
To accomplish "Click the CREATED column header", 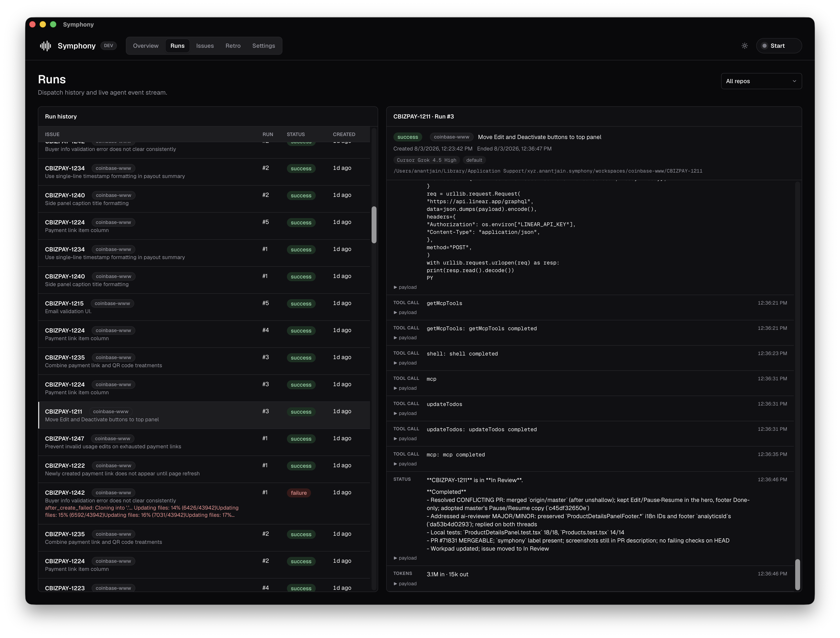I will tap(344, 134).
